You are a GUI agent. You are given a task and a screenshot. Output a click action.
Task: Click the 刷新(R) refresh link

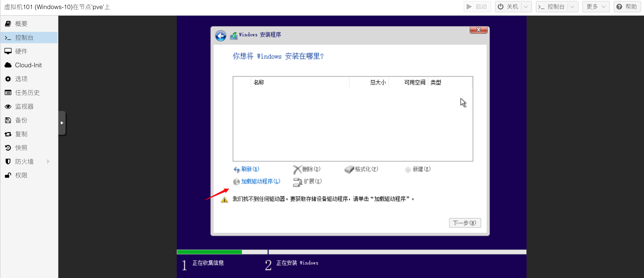point(250,169)
